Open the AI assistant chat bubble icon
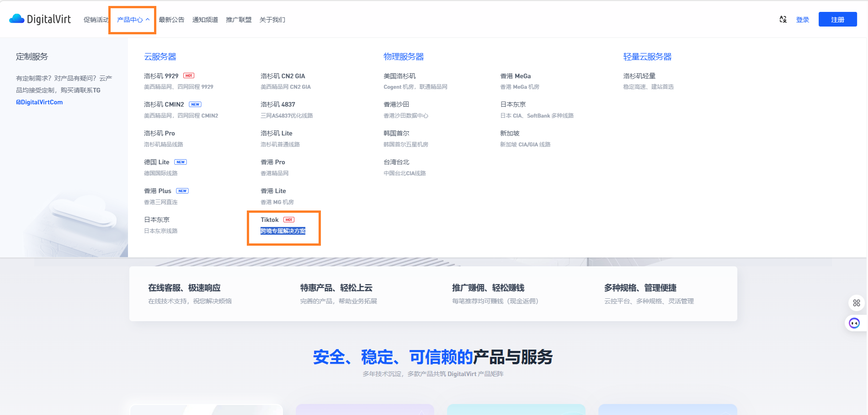The height and width of the screenshot is (415, 868). (854, 323)
